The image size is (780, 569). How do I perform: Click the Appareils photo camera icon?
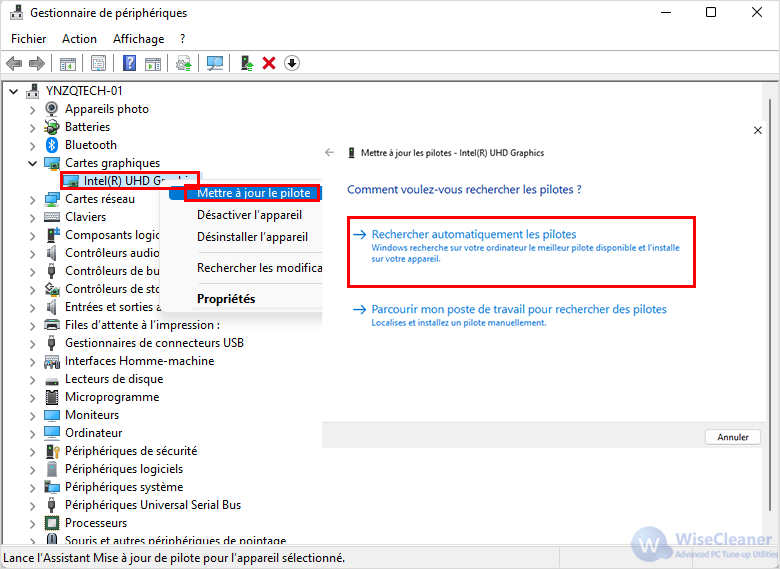(52, 108)
